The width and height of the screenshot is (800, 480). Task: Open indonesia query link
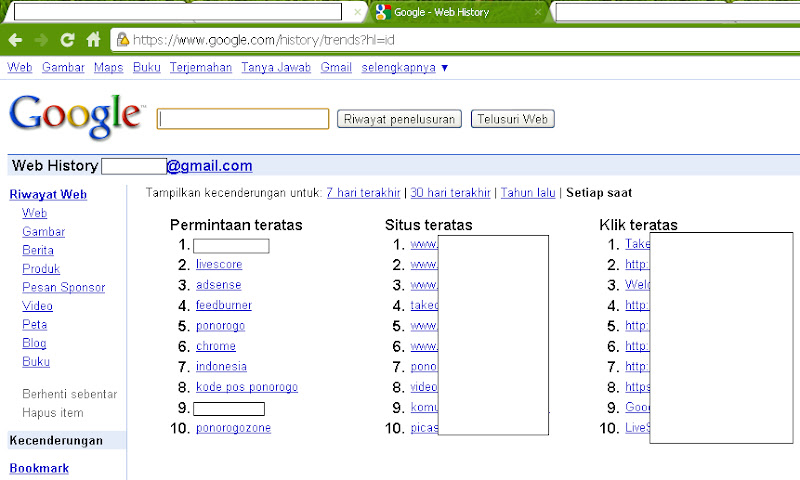coord(221,366)
